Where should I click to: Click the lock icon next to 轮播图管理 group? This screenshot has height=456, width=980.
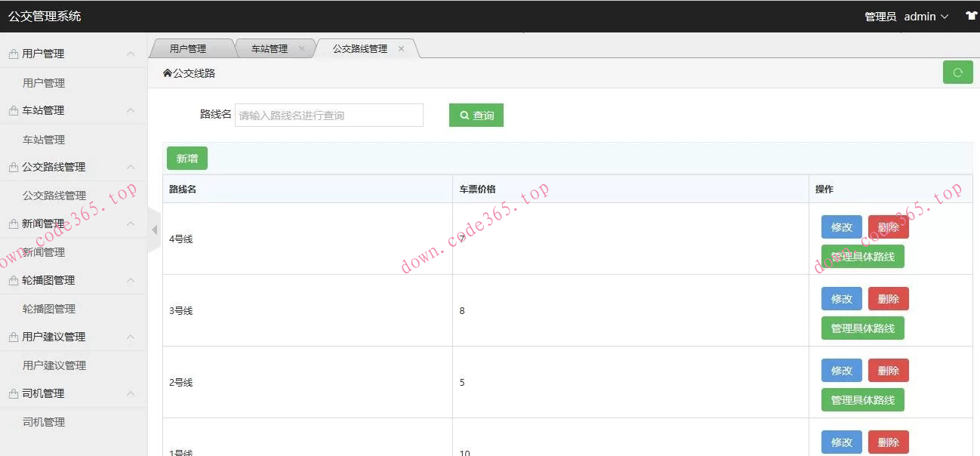(x=13, y=280)
